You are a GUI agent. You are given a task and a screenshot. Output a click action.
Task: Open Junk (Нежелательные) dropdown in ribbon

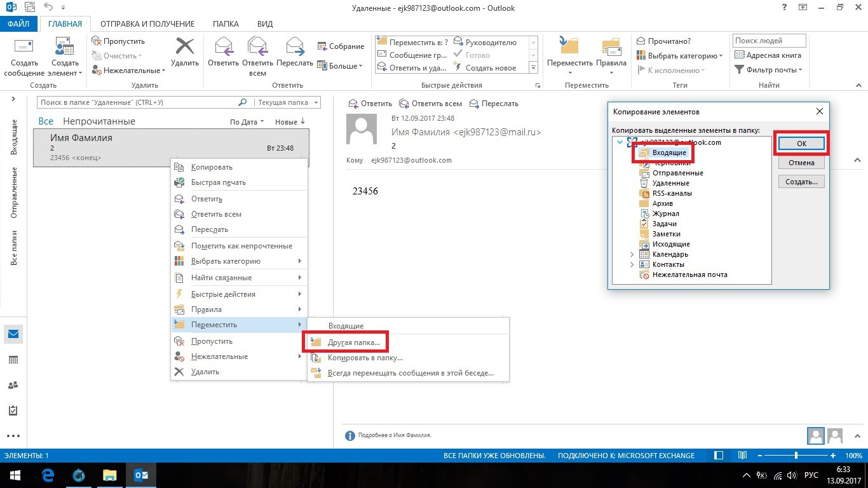(x=128, y=71)
